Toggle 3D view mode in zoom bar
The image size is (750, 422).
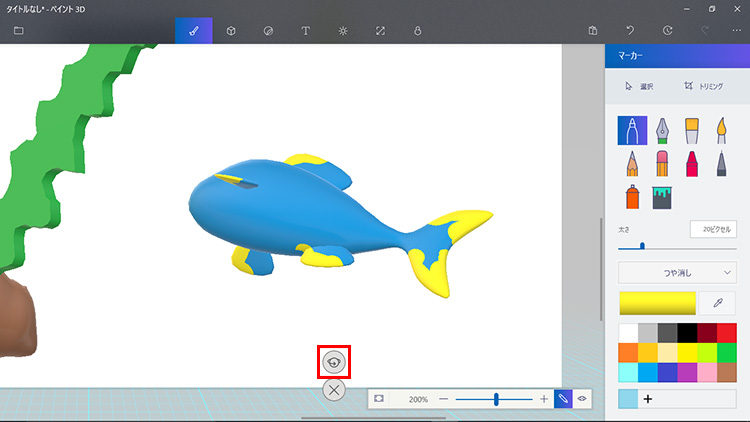[582, 398]
